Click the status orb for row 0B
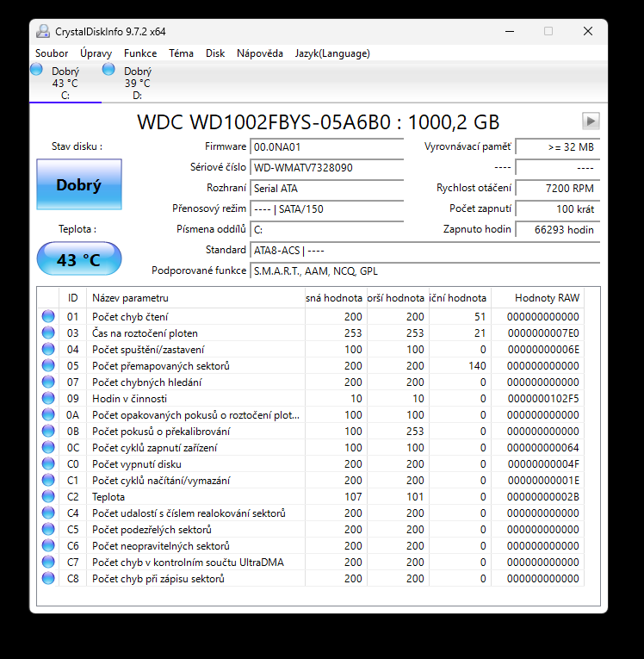This screenshot has width=644, height=659. [48, 431]
